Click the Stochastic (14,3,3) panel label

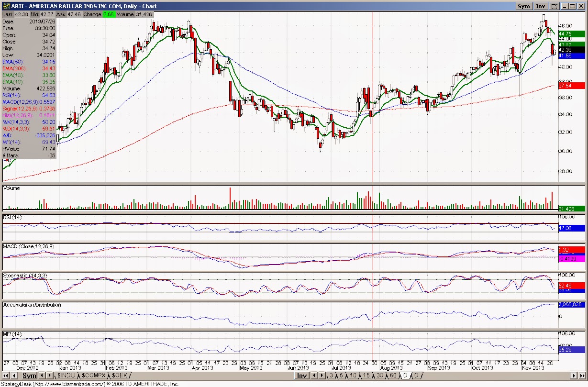click(24, 276)
